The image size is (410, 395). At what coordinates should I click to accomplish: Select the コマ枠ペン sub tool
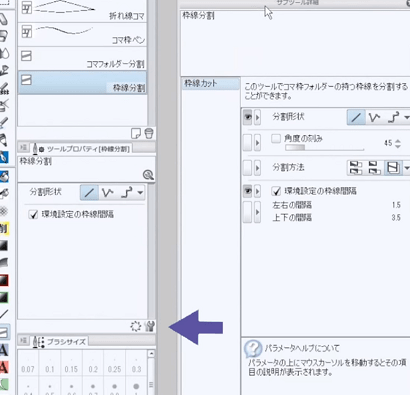pos(82,35)
